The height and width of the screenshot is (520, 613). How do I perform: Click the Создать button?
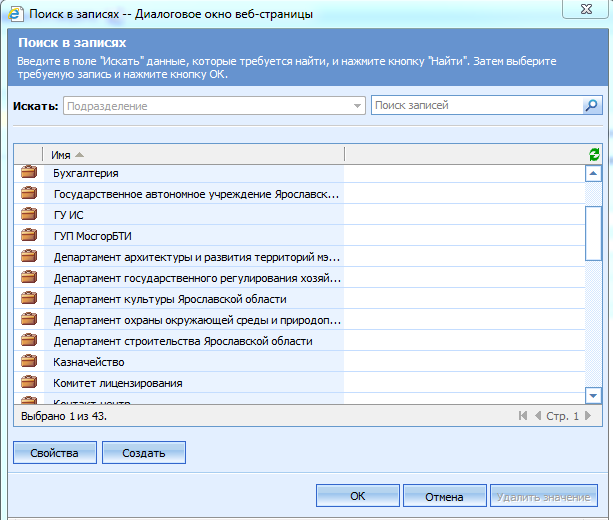click(143, 453)
